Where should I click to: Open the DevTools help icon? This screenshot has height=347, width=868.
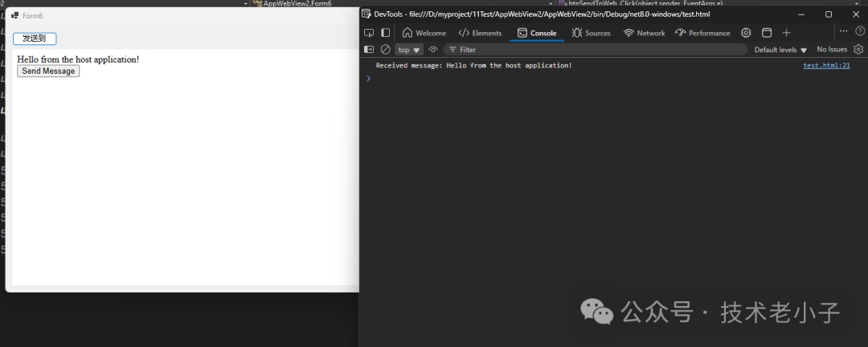(x=860, y=31)
